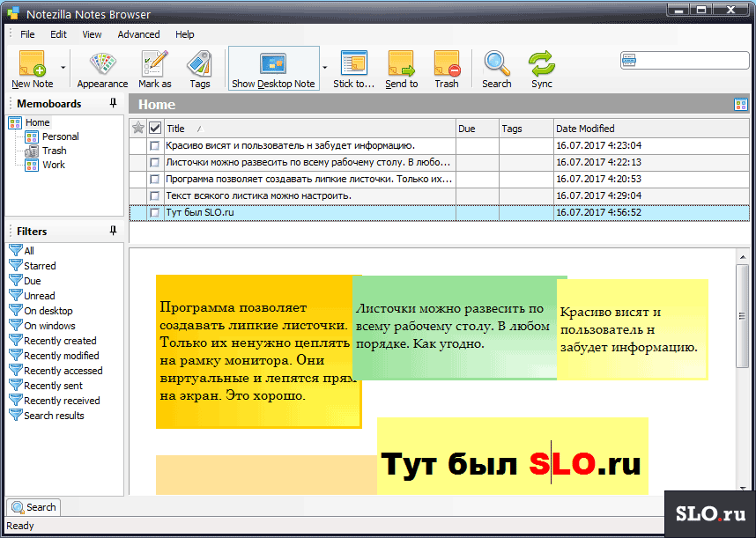Click the date cell '16.07.2017 4:22:13'
The height and width of the screenshot is (538, 756).
tap(598, 162)
